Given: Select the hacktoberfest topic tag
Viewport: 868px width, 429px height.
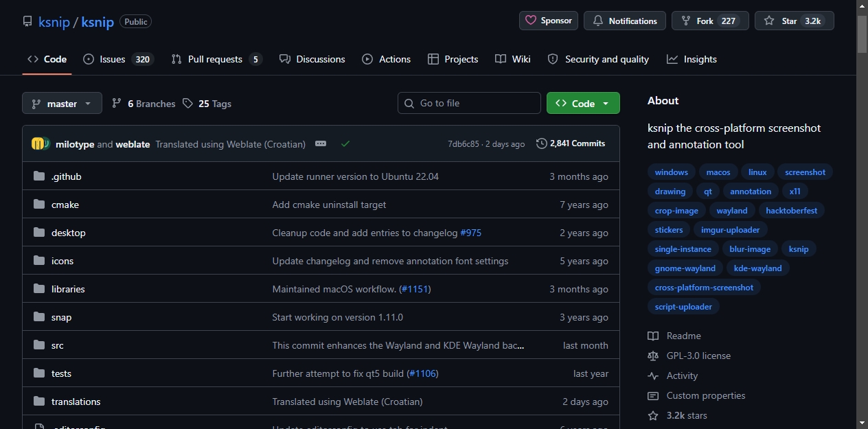Looking at the screenshot, I should tap(792, 211).
